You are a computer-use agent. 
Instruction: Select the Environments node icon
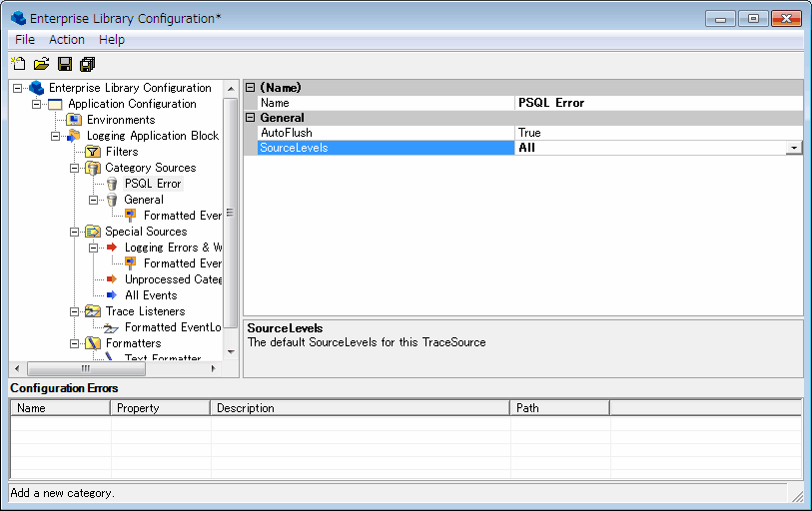coord(74,120)
